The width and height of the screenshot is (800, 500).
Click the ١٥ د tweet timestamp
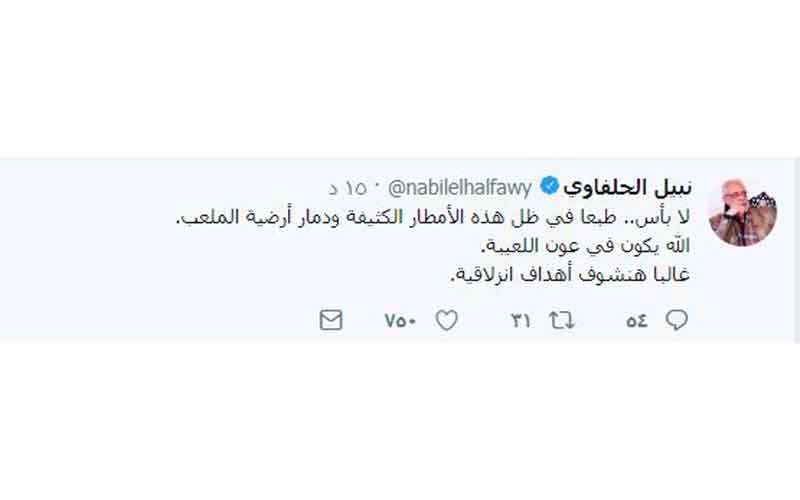(x=347, y=187)
